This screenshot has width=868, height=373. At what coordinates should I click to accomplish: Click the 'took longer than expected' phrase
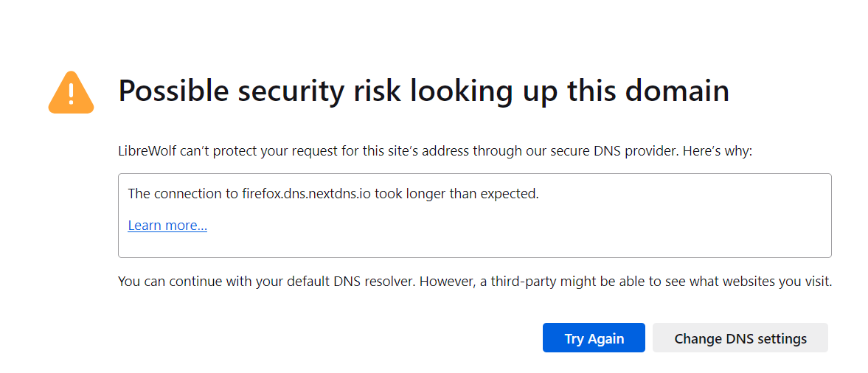pos(456,194)
